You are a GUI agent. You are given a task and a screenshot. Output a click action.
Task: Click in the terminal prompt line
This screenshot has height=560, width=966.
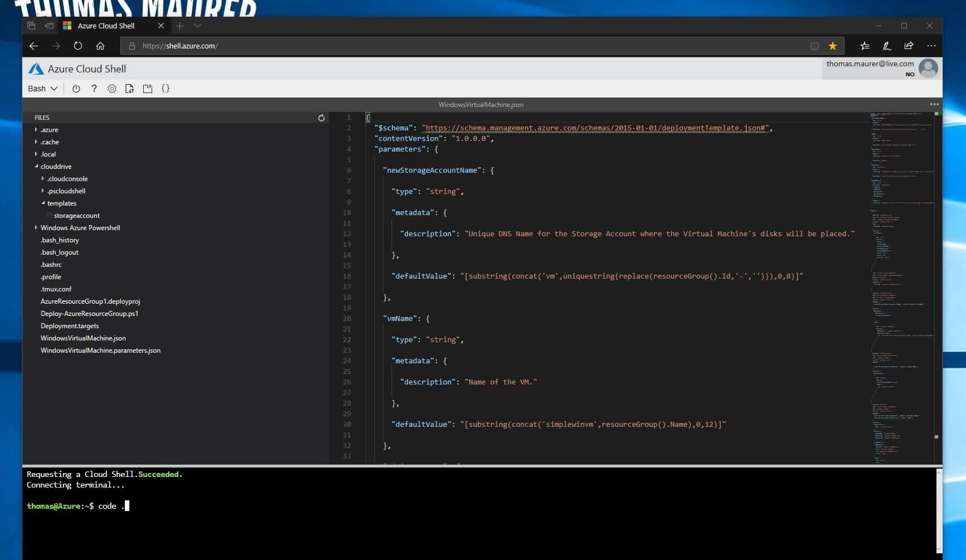pyautogui.click(x=78, y=506)
